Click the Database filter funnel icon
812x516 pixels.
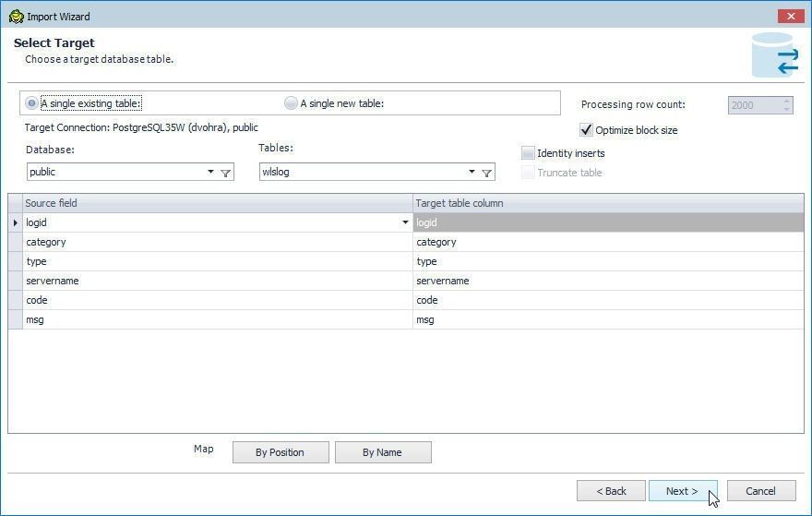click(226, 173)
